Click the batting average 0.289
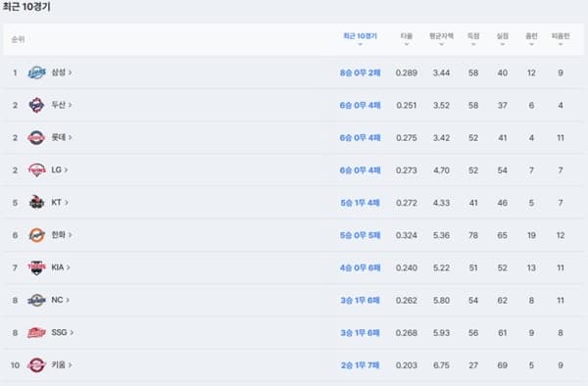Viewport: 588px width, 386px height. (407, 72)
